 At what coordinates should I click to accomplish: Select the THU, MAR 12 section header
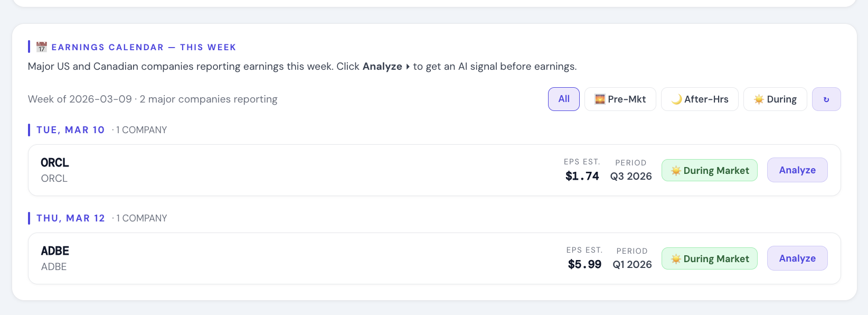(71, 218)
